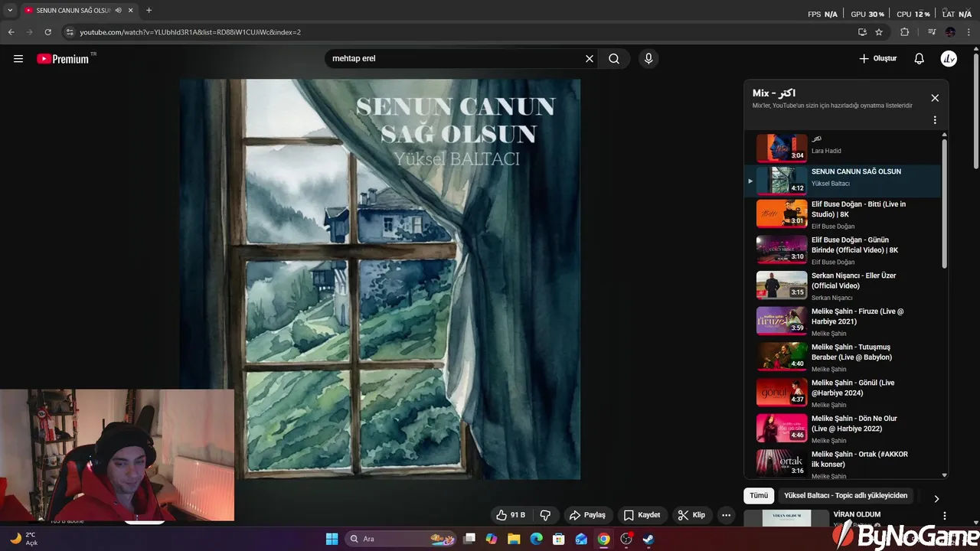Play Melike Şahin - Gönül from playlist
Image resolution: width=980 pixels, height=551 pixels.
click(843, 393)
